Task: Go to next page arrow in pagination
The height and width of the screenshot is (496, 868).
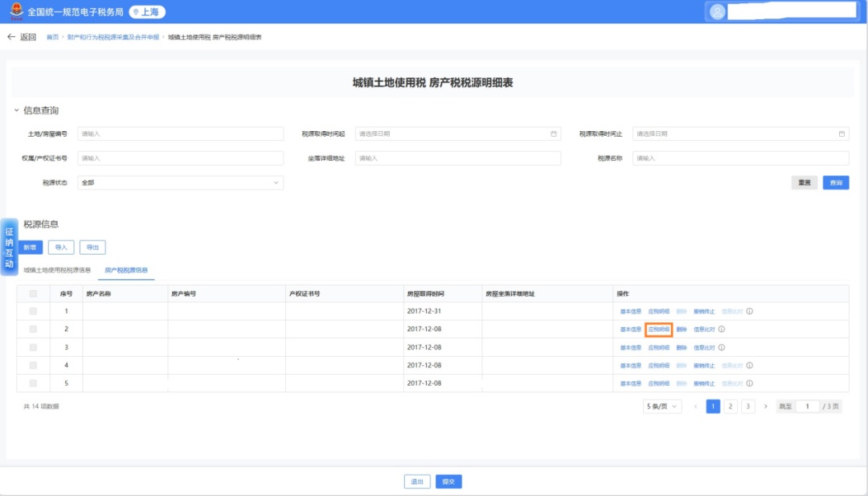Action: [x=765, y=407]
